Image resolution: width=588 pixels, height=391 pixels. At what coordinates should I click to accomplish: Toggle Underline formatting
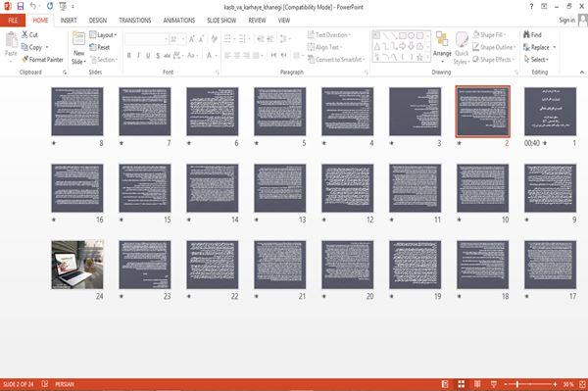[148, 56]
